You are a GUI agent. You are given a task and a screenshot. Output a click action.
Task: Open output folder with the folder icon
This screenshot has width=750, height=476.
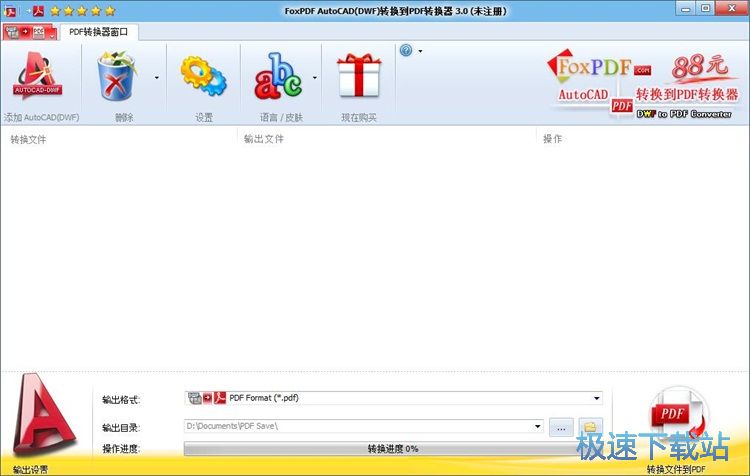590,427
